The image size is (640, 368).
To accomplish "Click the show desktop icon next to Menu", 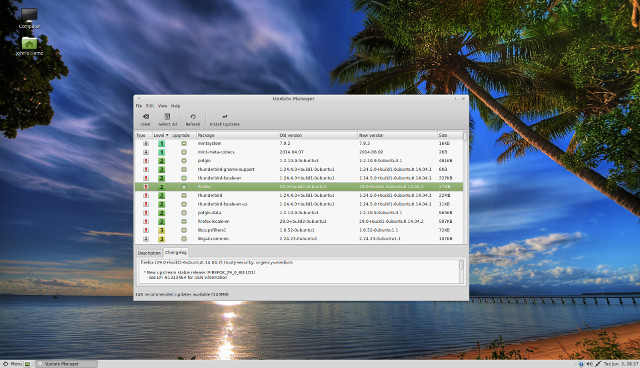I will (x=28, y=364).
